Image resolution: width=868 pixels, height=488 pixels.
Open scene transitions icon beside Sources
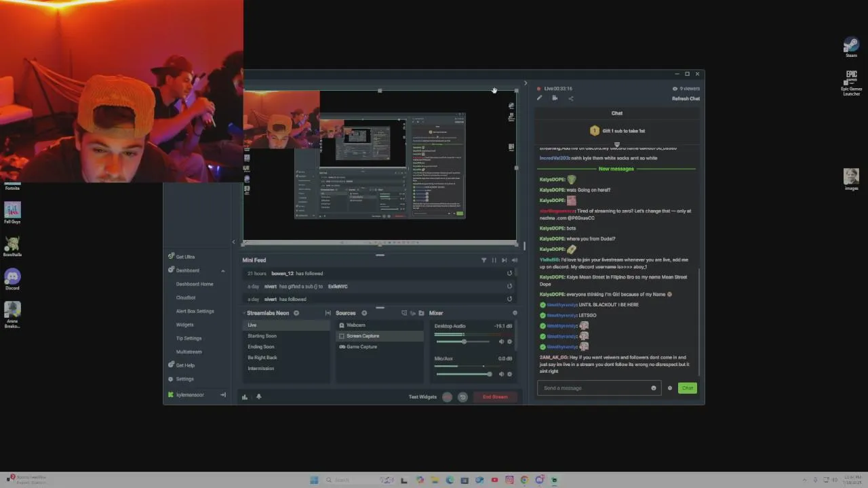click(328, 313)
